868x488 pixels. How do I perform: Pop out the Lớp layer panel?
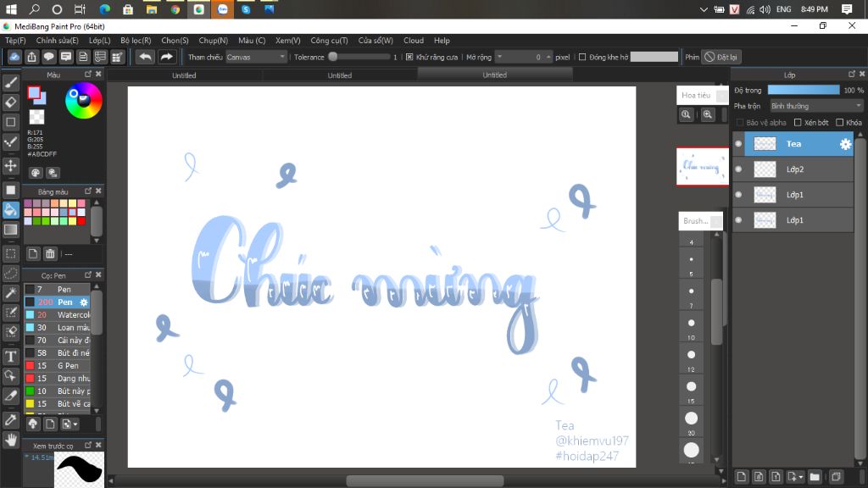pyautogui.click(x=852, y=74)
